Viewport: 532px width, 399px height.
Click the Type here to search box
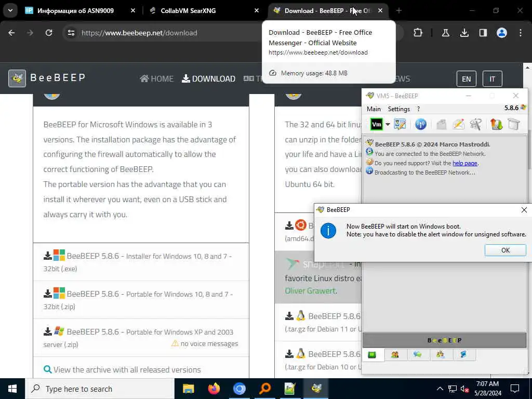click(100, 389)
